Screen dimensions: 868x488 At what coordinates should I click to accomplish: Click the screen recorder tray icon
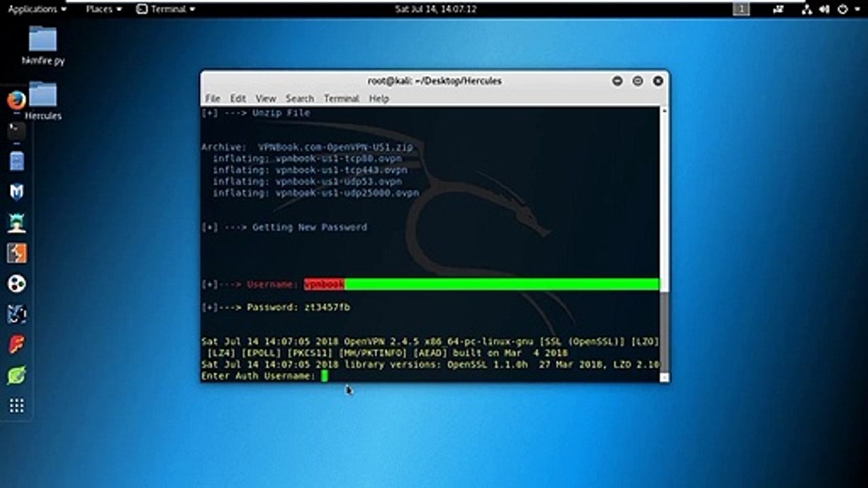(778, 9)
